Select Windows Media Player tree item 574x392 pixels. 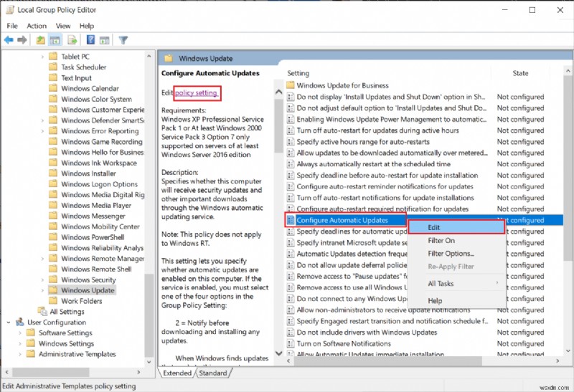coord(96,205)
